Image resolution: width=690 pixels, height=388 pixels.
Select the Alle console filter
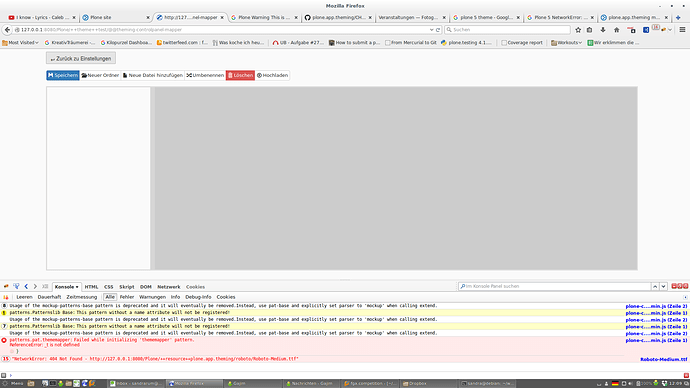tap(110, 297)
